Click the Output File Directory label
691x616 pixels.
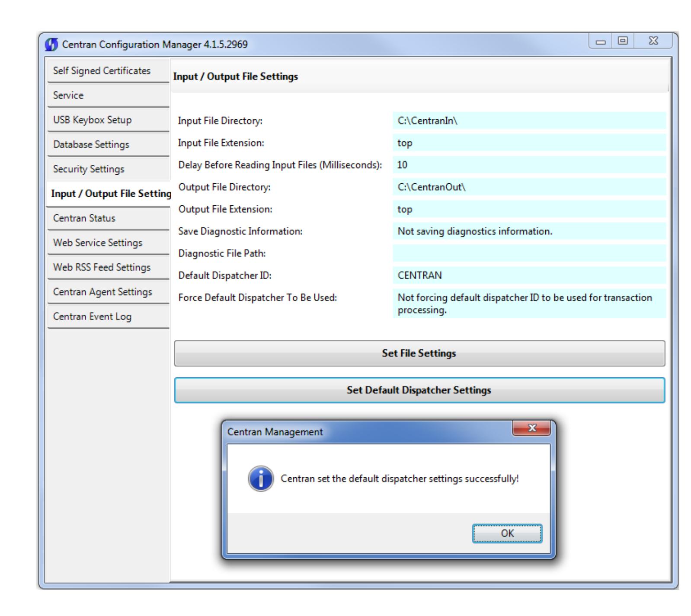tap(224, 187)
